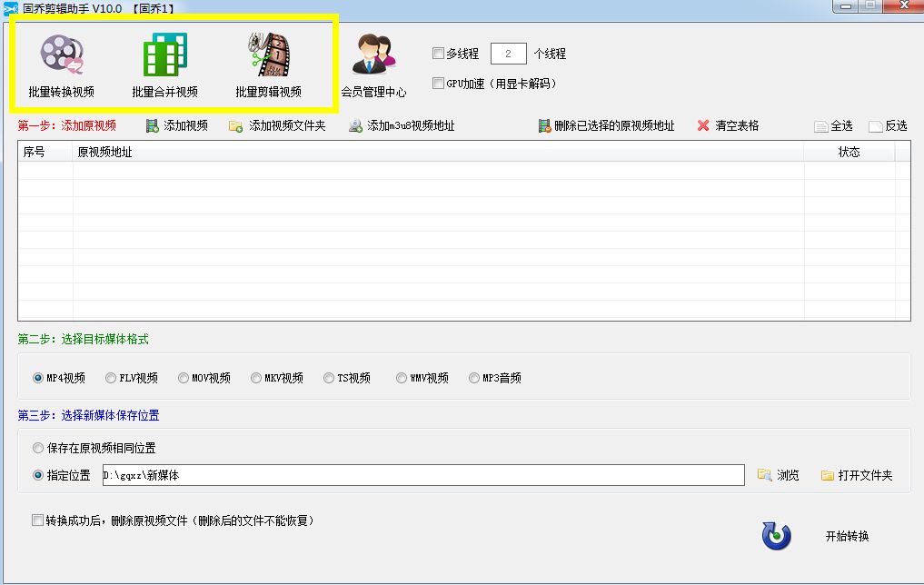This screenshot has height=585, width=924.
Task: Click the 全选 select-all icon
Action: coord(820,126)
